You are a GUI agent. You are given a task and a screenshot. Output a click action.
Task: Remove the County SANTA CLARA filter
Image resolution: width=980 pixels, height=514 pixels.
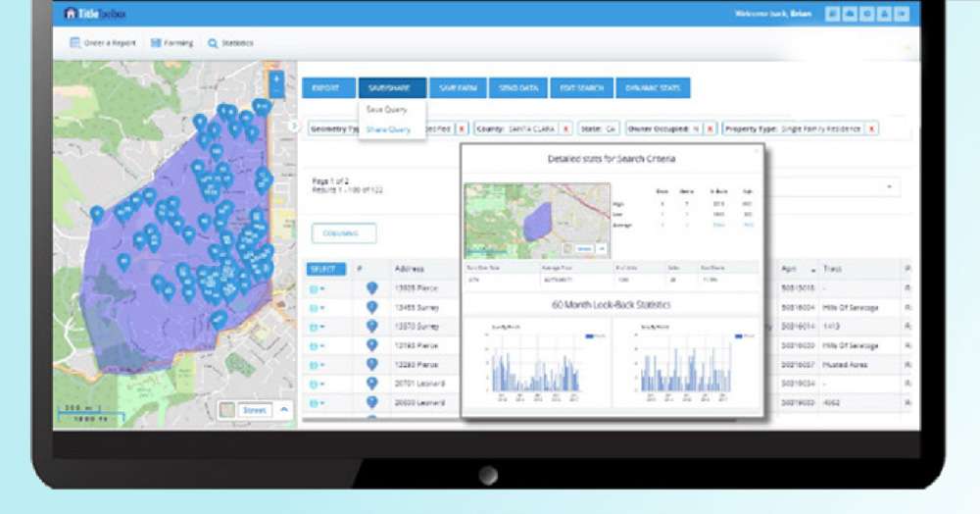565,128
